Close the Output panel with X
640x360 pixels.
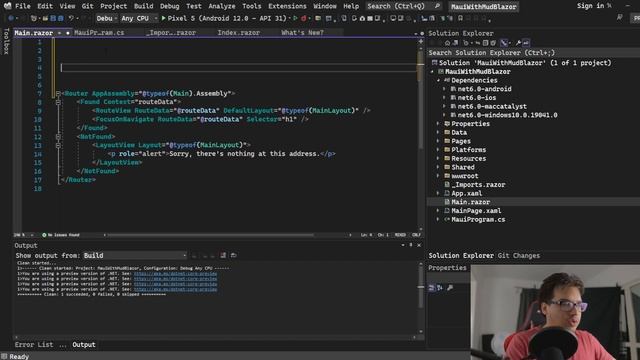[x=419, y=245]
